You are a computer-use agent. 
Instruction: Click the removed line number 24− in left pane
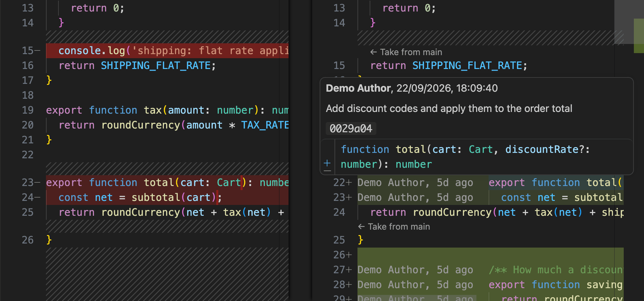coord(31,198)
